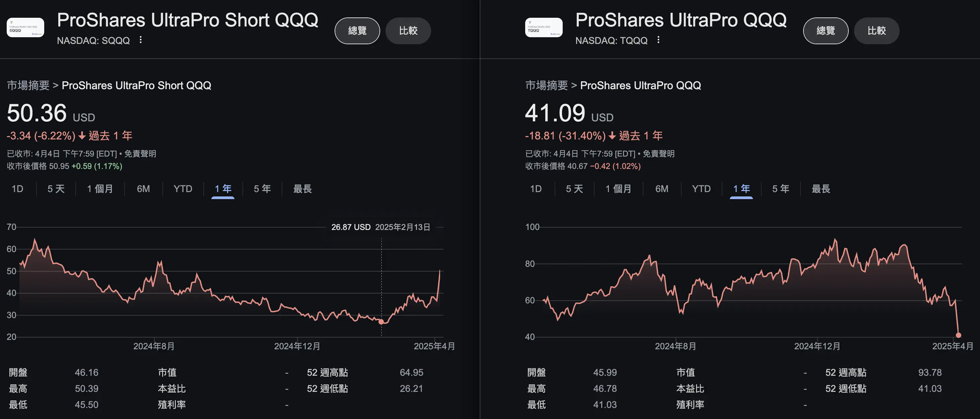
Task: Select 5 年 range tab on SQQQ chart
Action: (263, 189)
